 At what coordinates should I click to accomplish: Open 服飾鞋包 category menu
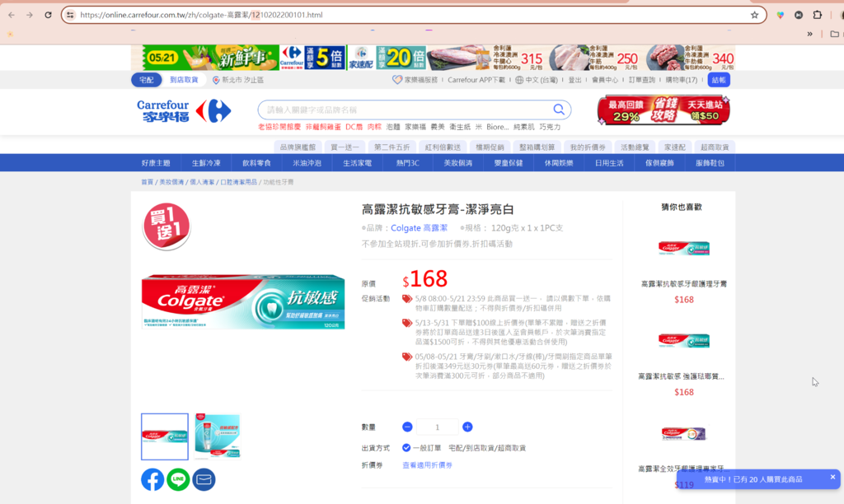(x=710, y=163)
